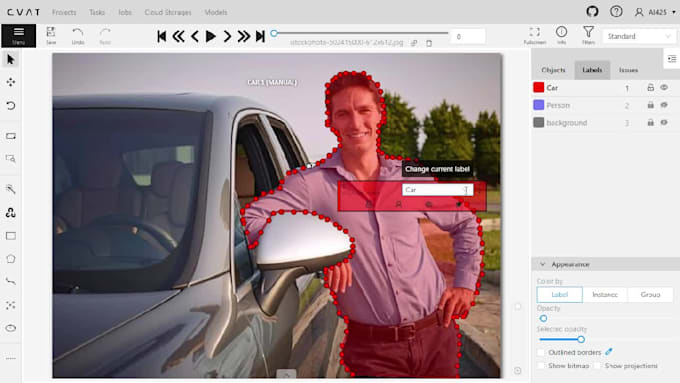Enable the Show bitmap checkbox
The height and width of the screenshot is (383, 680).
(541, 366)
